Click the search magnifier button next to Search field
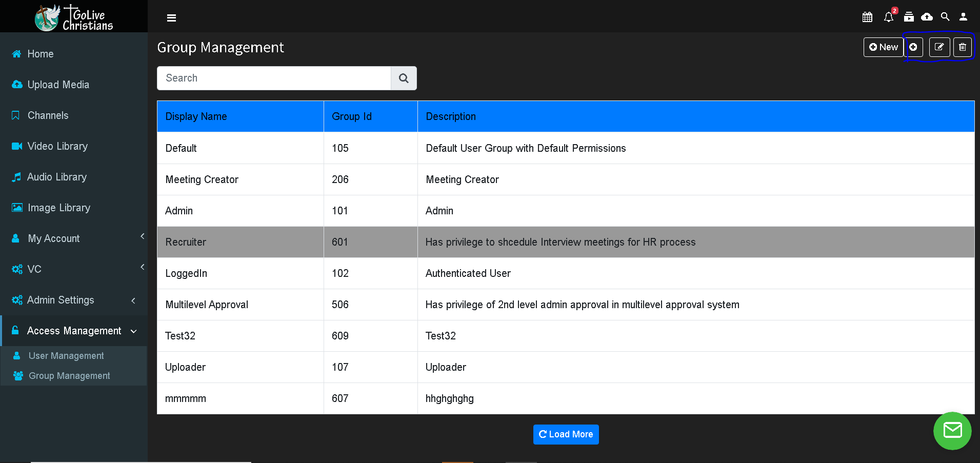 tap(404, 78)
